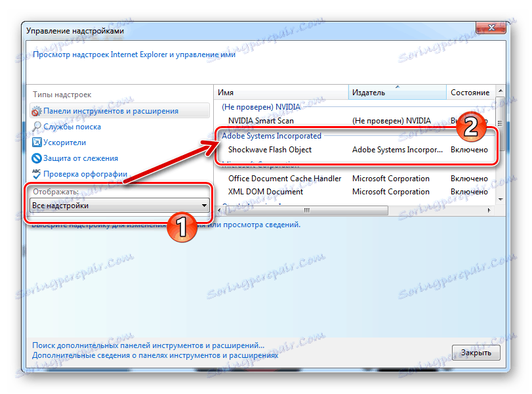Click horizontal scrollbar left arrow
The width and height of the screenshot is (532, 394).
[219, 211]
